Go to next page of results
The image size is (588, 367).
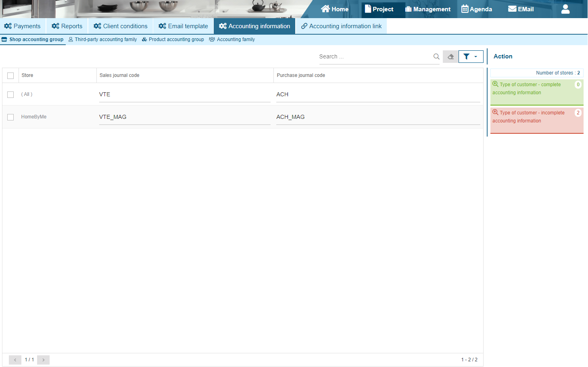pos(43,360)
